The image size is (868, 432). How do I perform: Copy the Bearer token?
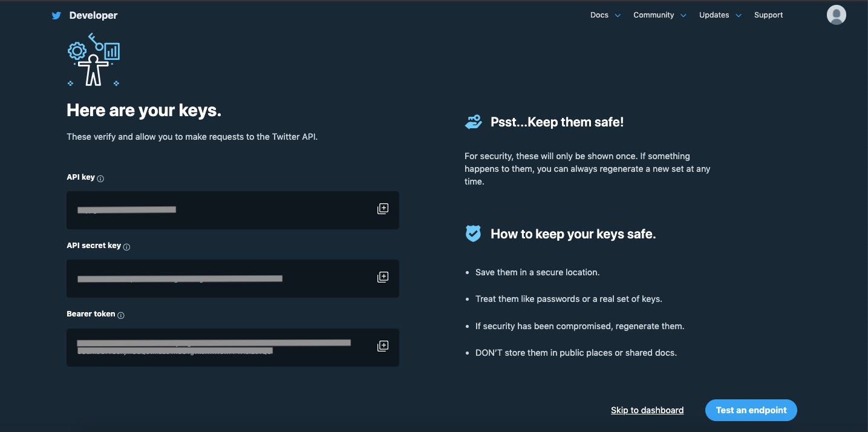tap(382, 346)
